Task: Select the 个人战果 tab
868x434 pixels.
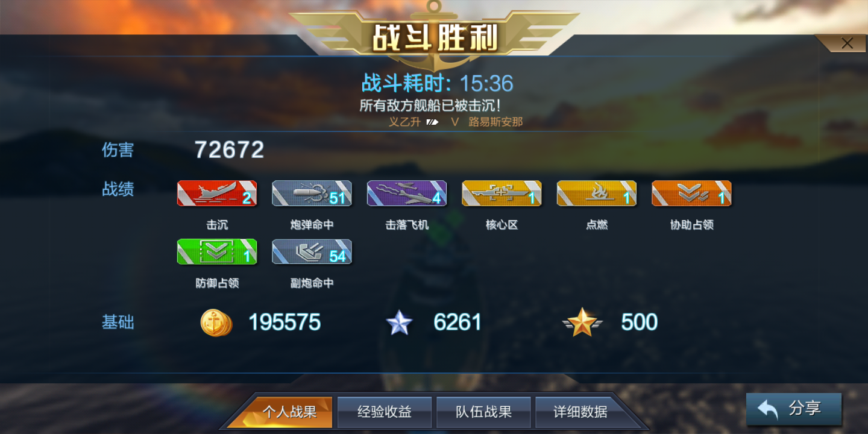Action: pyautogui.click(x=289, y=412)
